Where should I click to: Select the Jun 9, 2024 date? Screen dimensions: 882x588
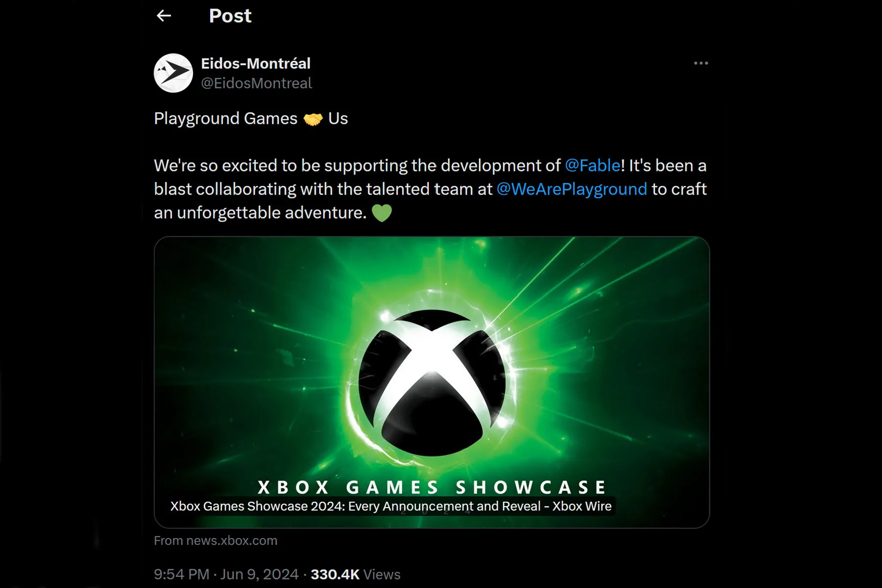coord(260,574)
